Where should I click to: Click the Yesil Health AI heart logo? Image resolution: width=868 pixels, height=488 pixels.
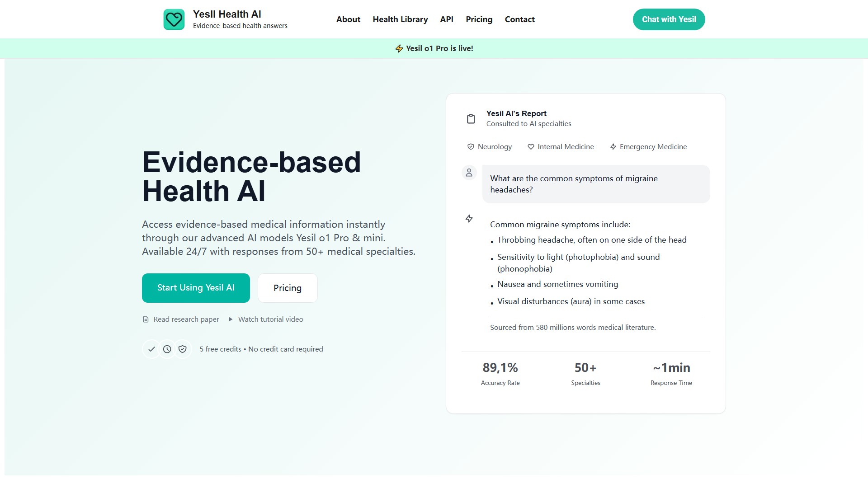point(174,19)
